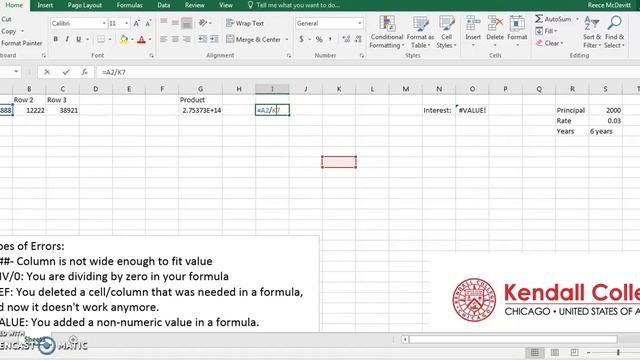Open the Home ribbon tab
640x360 pixels.
pos(14,5)
